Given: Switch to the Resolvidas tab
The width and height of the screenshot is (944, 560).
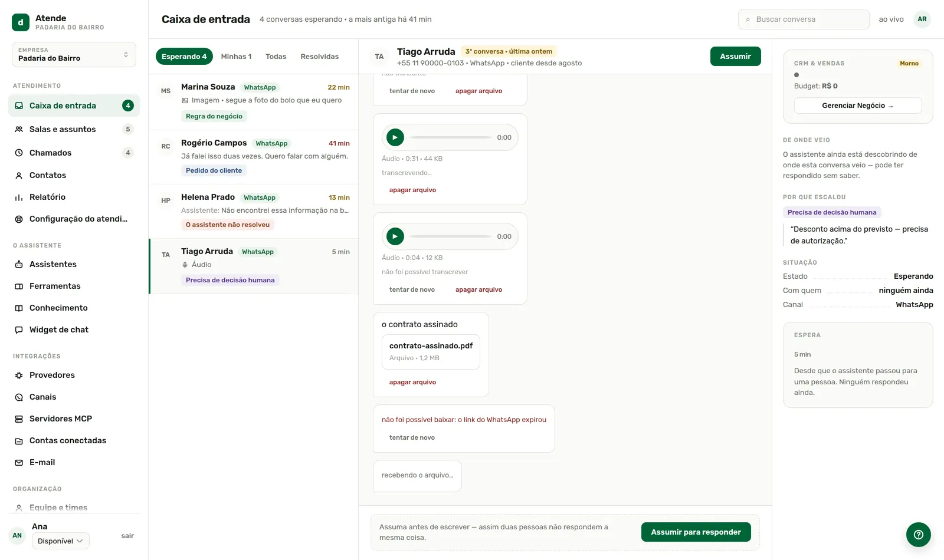Looking at the screenshot, I should [x=319, y=57].
